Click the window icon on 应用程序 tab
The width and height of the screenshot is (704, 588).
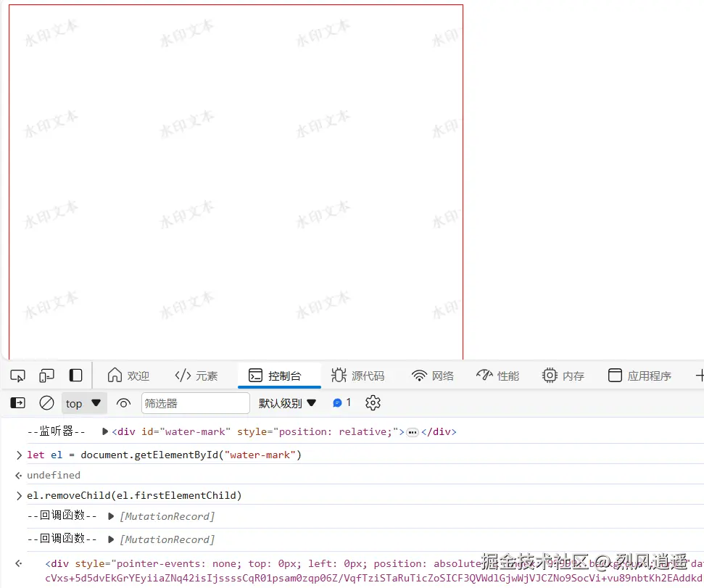pos(615,375)
